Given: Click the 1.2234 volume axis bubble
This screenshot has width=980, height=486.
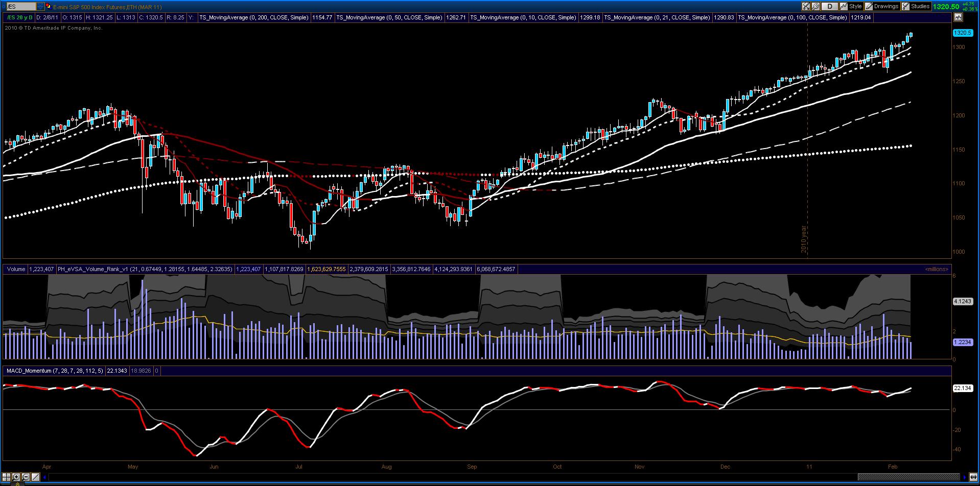Looking at the screenshot, I should 962,342.
